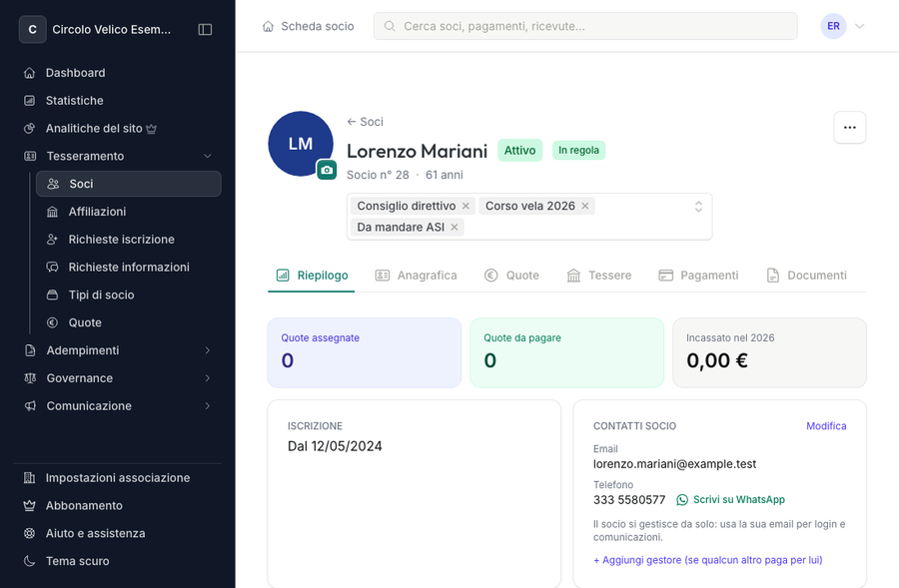
Task: Open the Abbonamento page
Action: (118, 505)
